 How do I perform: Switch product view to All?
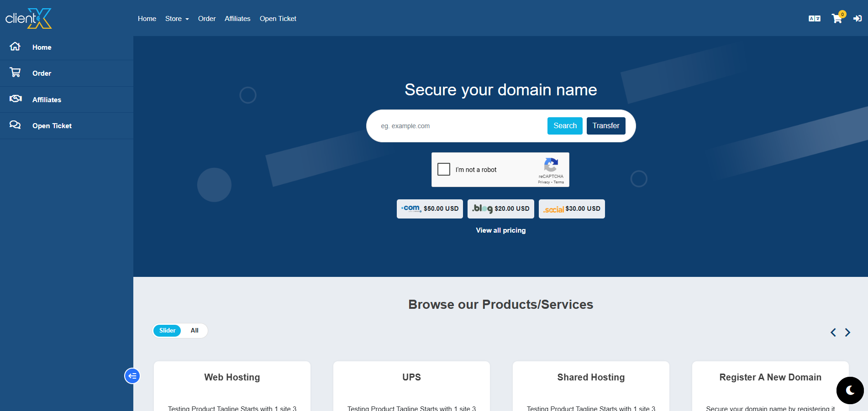pyautogui.click(x=195, y=331)
